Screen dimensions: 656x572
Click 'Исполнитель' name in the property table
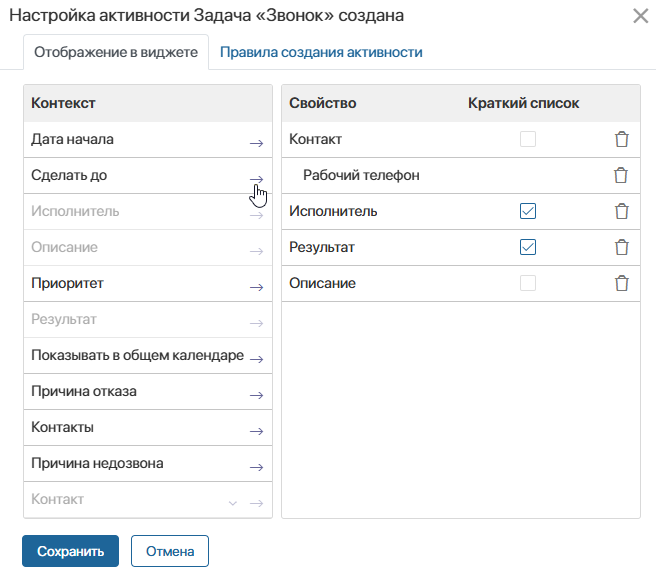[333, 211]
